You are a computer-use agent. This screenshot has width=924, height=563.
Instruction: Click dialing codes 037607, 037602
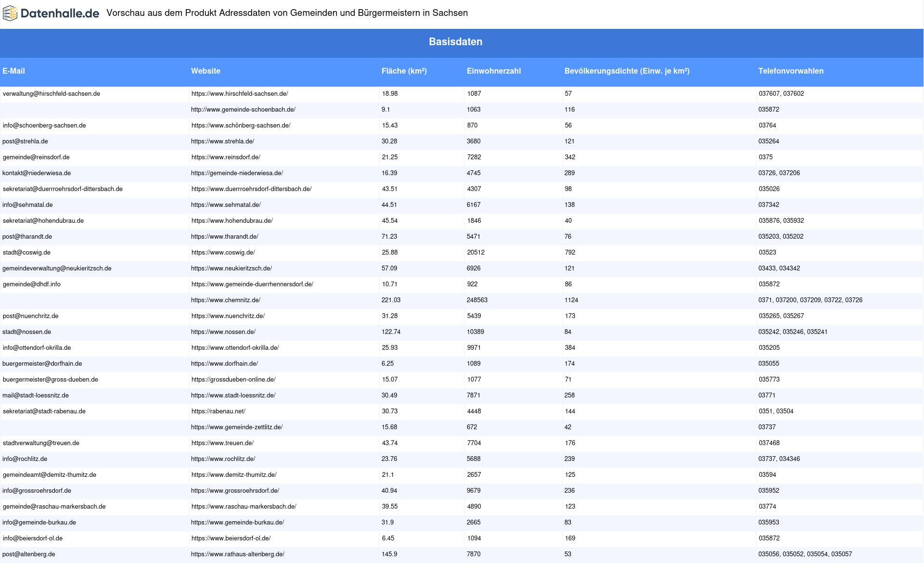781,94
